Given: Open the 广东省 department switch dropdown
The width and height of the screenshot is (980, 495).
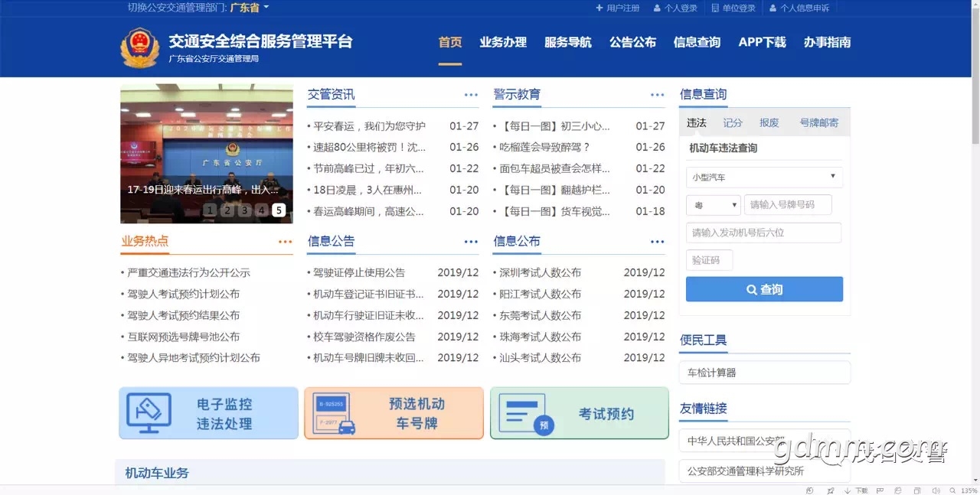Looking at the screenshot, I should coord(250,8).
